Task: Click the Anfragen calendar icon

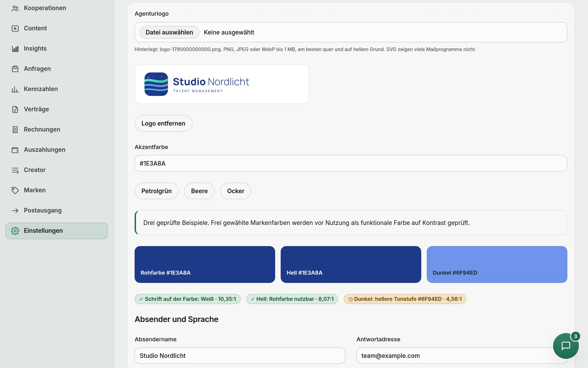Action: pyautogui.click(x=15, y=69)
